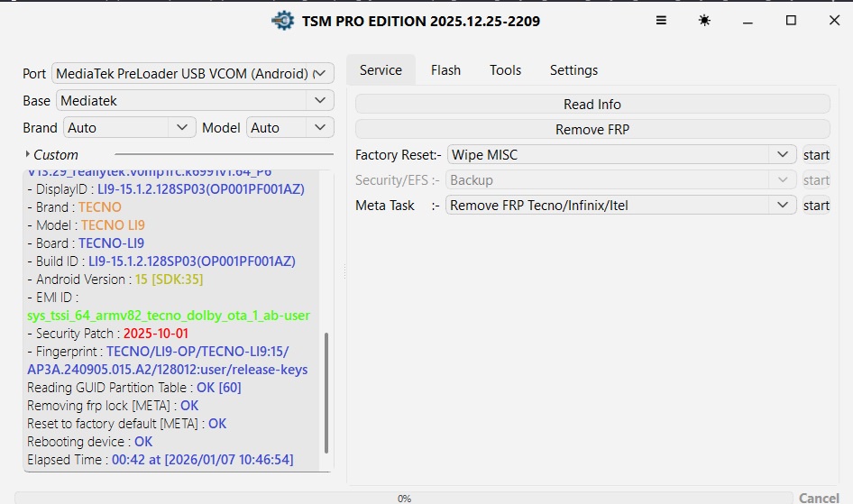Screen dimensions: 853x504
Task: Open the Security/EFS Backup dropdown
Action: (x=620, y=180)
